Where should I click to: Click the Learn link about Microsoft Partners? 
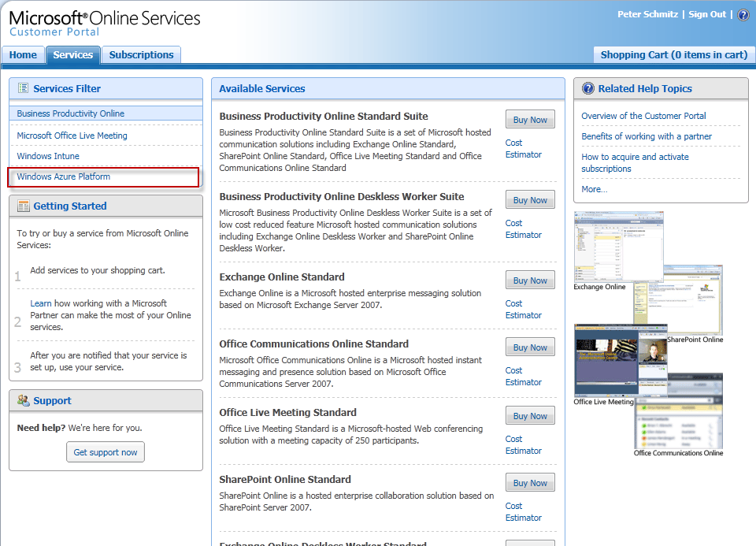[40, 303]
